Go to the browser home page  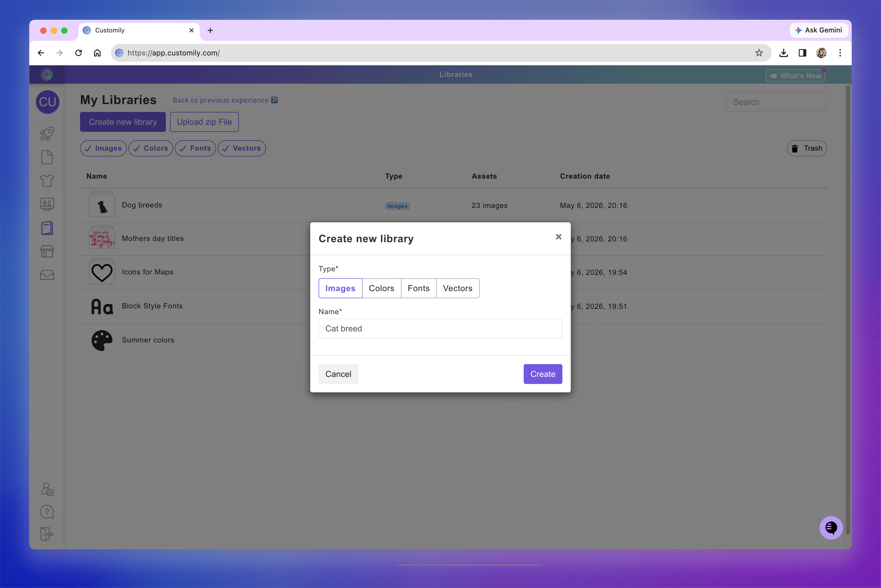pyautogui.click(x=97, y=53)
